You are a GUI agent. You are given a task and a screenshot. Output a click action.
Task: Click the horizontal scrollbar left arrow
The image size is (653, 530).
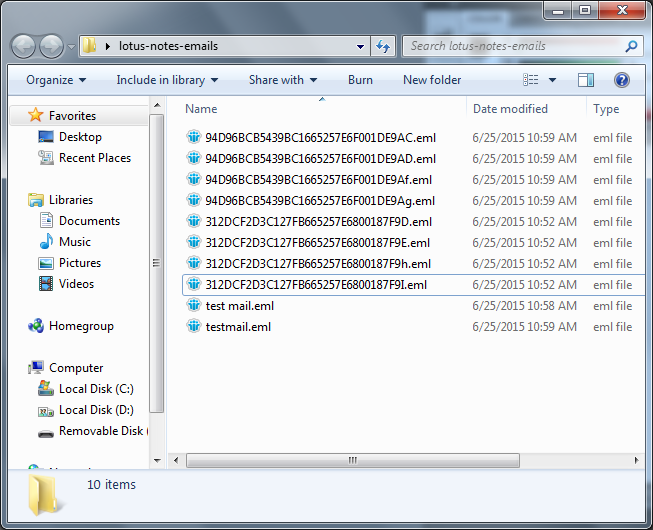coord(176,460)
